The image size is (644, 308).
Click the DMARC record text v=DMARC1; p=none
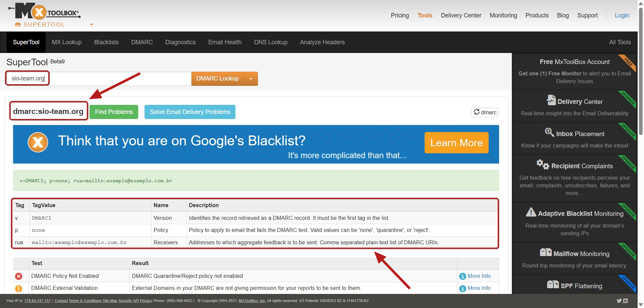pyautogui.click(x=96, y=181)
